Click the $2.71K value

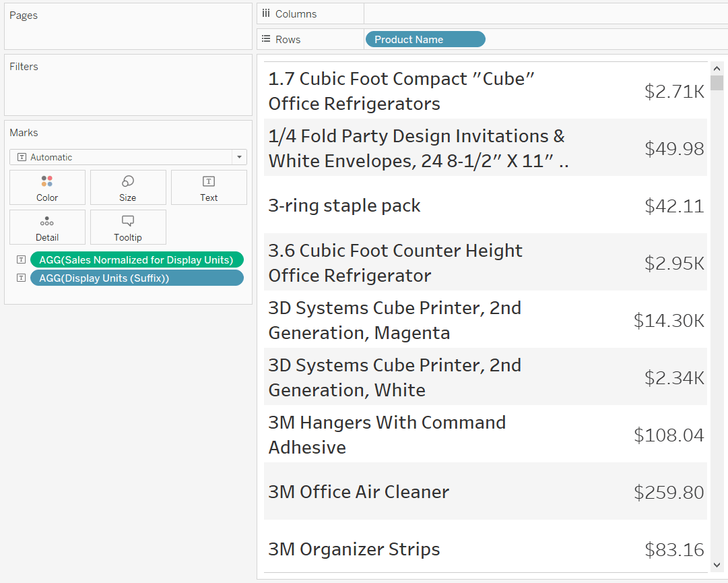coord(674,92)
